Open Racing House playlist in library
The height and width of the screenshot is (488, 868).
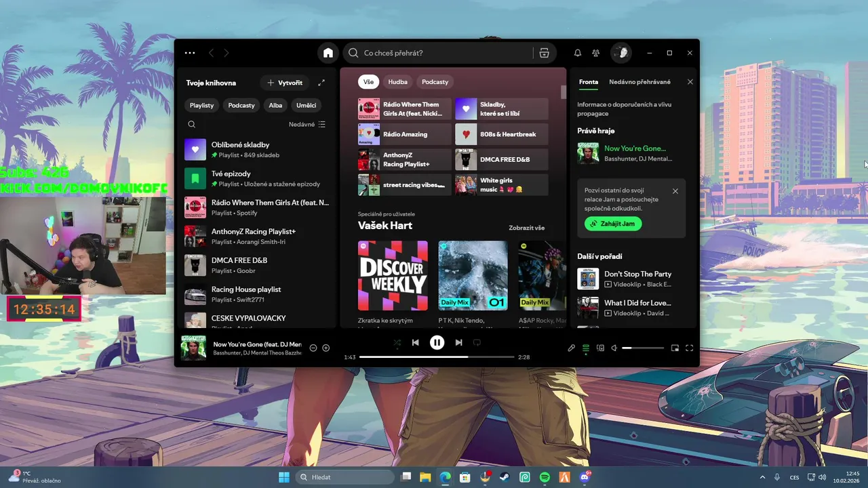[x=256, y=294]
